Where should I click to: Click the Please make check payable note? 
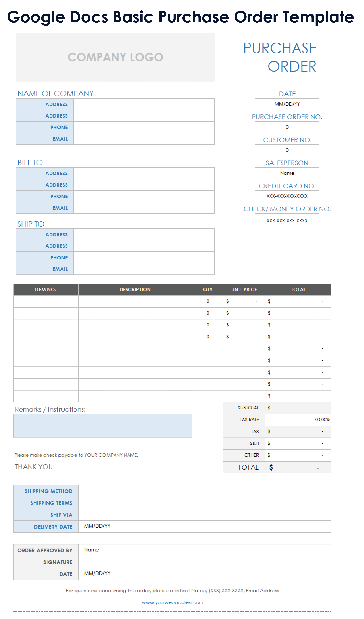tap(76, 455)
